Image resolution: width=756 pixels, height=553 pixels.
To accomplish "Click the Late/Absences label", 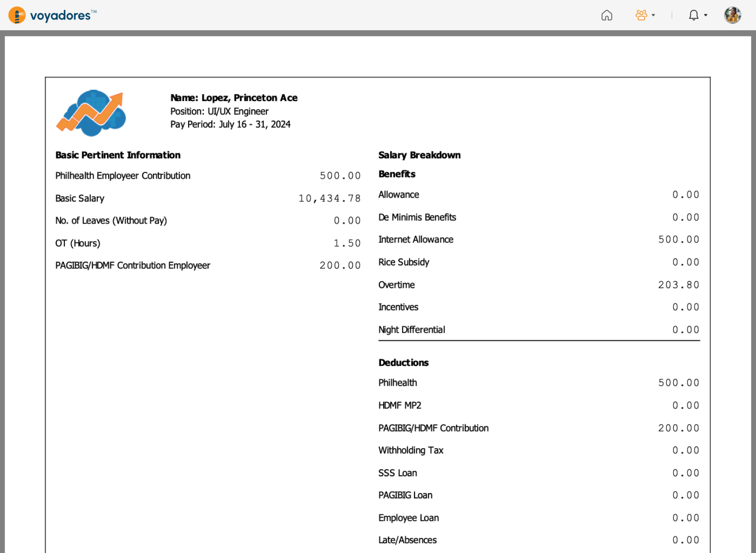I will coord(408,540).
